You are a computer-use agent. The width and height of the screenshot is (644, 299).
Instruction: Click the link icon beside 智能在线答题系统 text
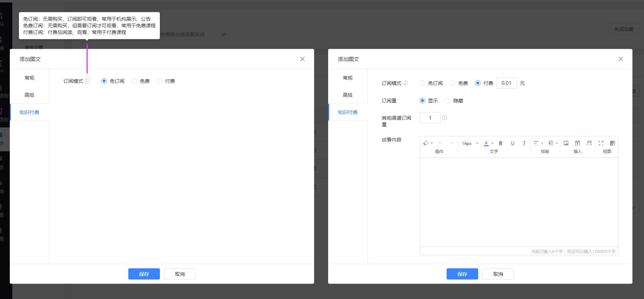[x=224, y=34]
